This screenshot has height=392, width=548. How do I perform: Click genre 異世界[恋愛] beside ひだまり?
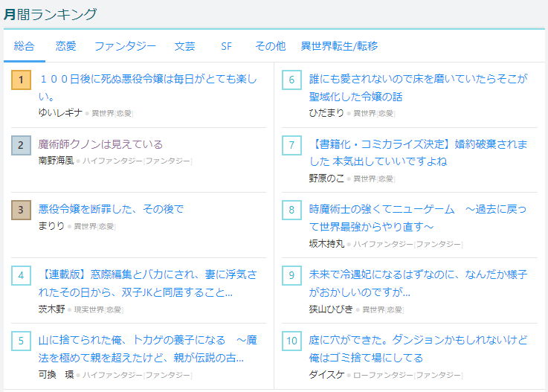coord(374,113)
